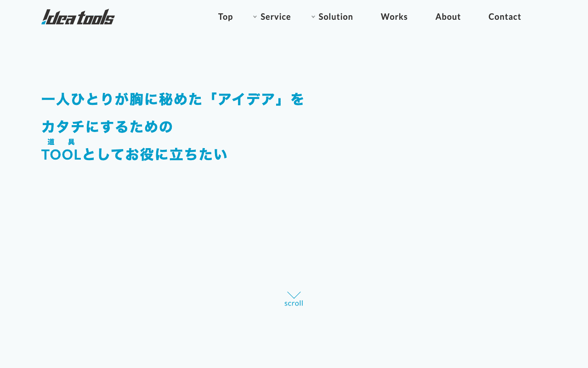588x368 pixels.
Task: Click the word 'TOOL' in headline
Action: coord(61,155)
